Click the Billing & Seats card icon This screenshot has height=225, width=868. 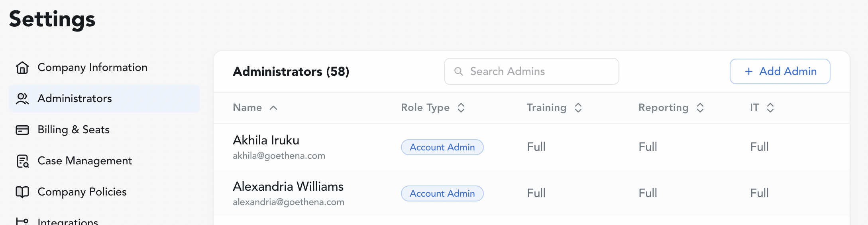tap(22, 130)
